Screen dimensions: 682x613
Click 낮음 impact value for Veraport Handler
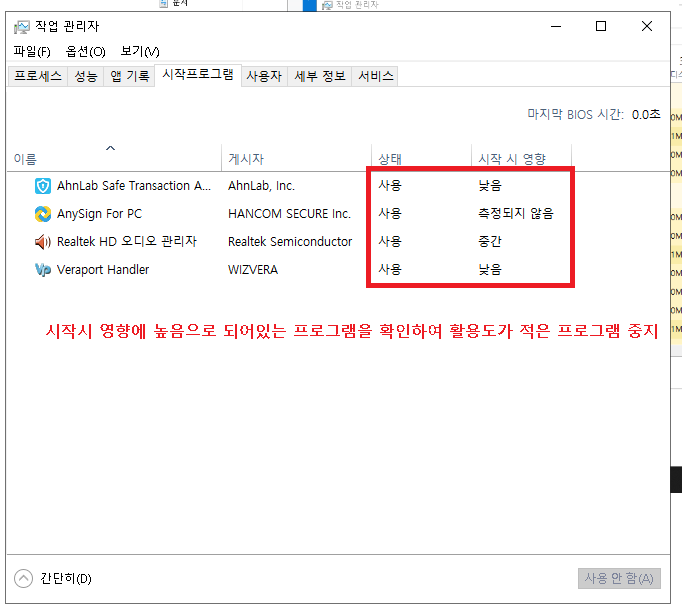coord(490,270)
